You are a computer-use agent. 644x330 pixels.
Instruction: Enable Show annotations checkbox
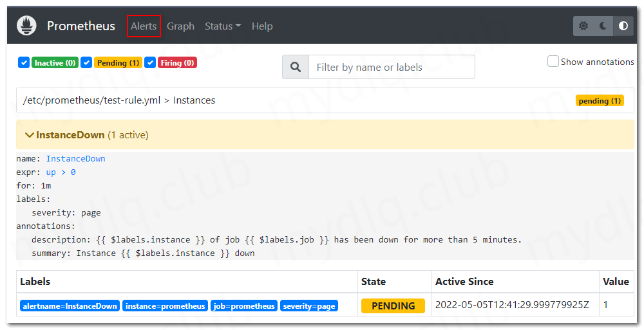coord(553,62)
